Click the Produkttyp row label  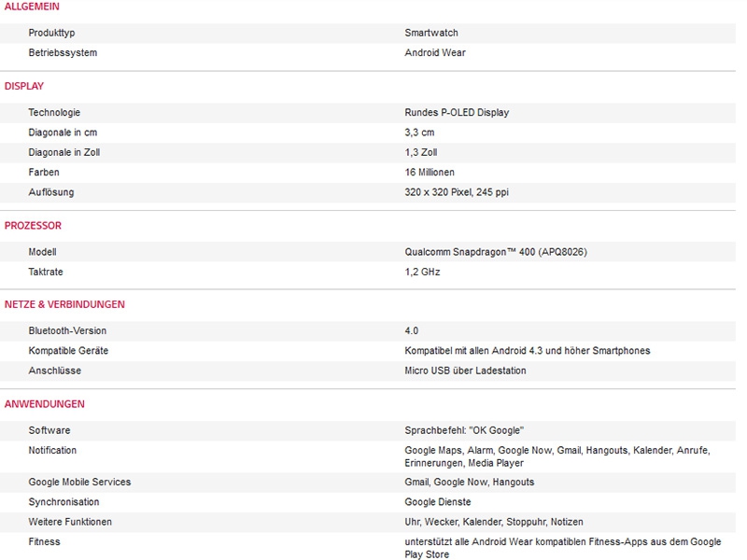tap(51, 33)
